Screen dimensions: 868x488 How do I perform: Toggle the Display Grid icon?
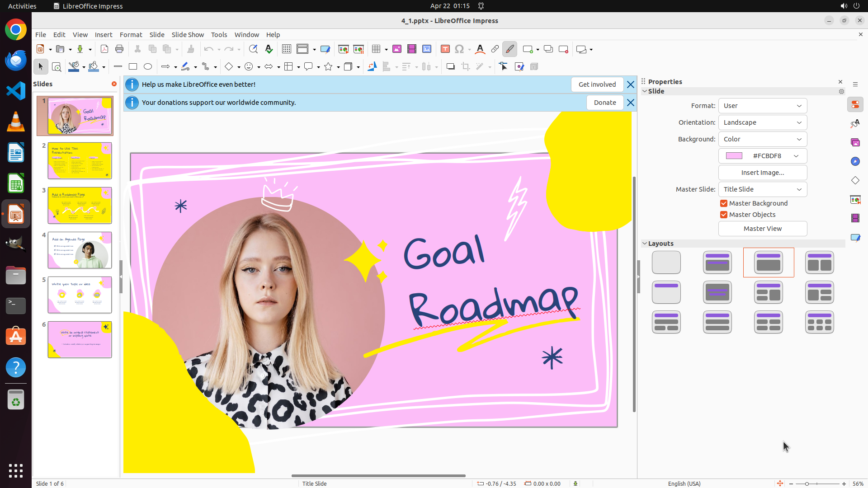coord(287,49)
